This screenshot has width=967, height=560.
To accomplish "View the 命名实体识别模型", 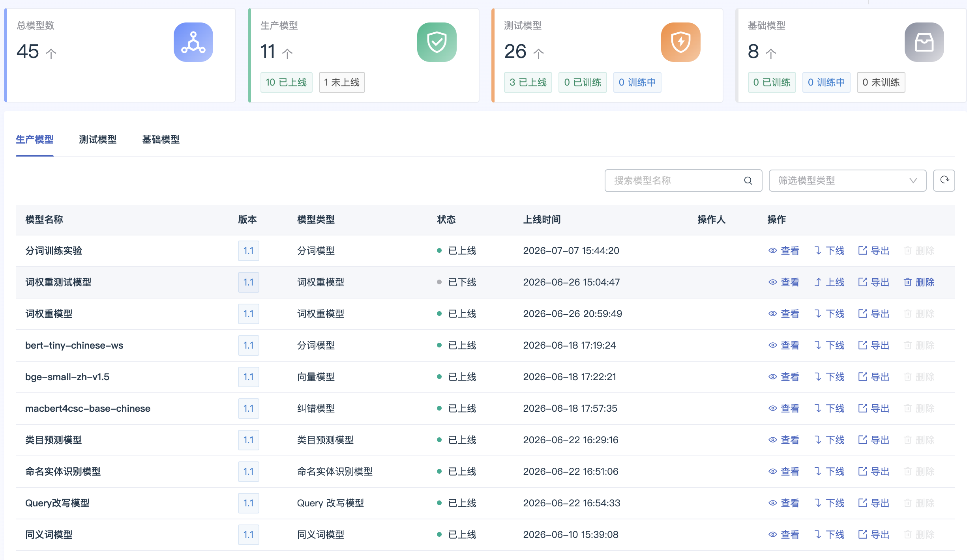I will coord(784,472).
